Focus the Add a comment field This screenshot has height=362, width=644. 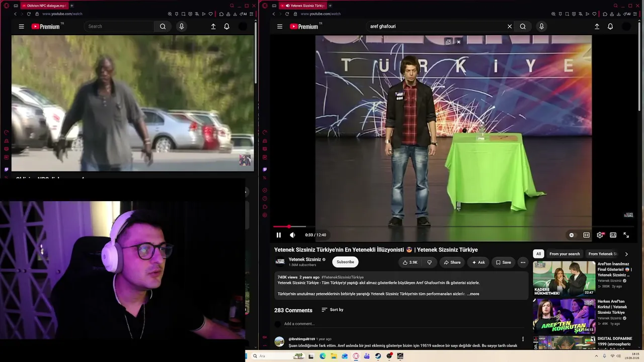(x=404, y=324)
